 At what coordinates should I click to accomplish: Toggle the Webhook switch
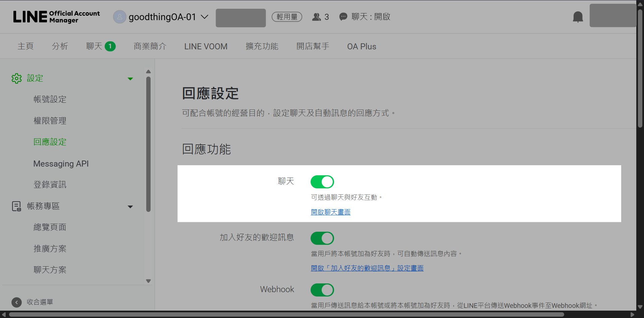point(322,290)
